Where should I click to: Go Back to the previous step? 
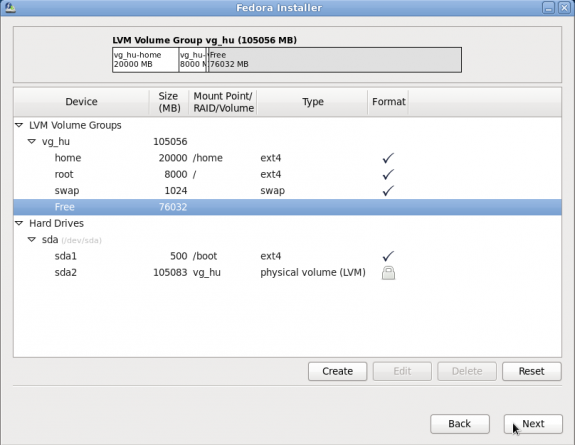click(460, 424)
